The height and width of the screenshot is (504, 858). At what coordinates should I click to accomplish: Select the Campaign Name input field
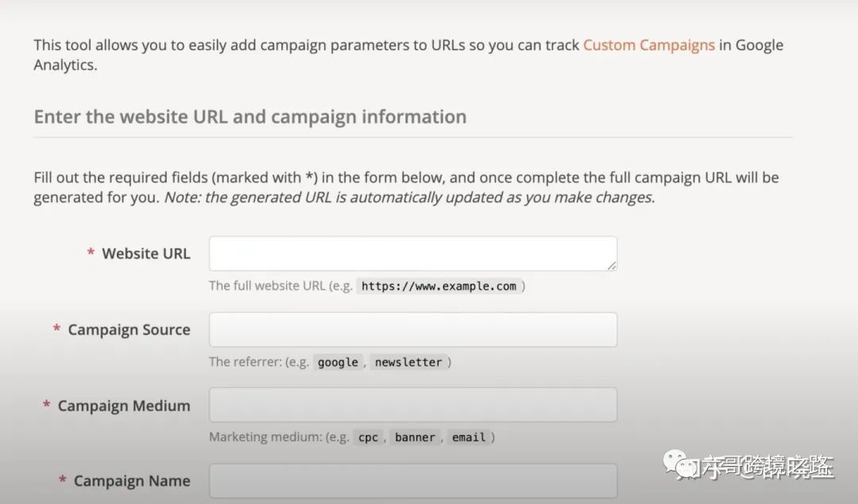point(412,480)
